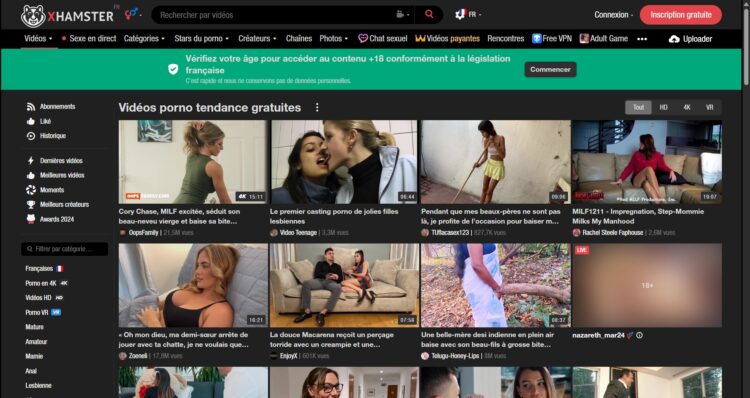Open the Rencontres link
Viewport: 750px width, 398px height.
click(506, 38)
